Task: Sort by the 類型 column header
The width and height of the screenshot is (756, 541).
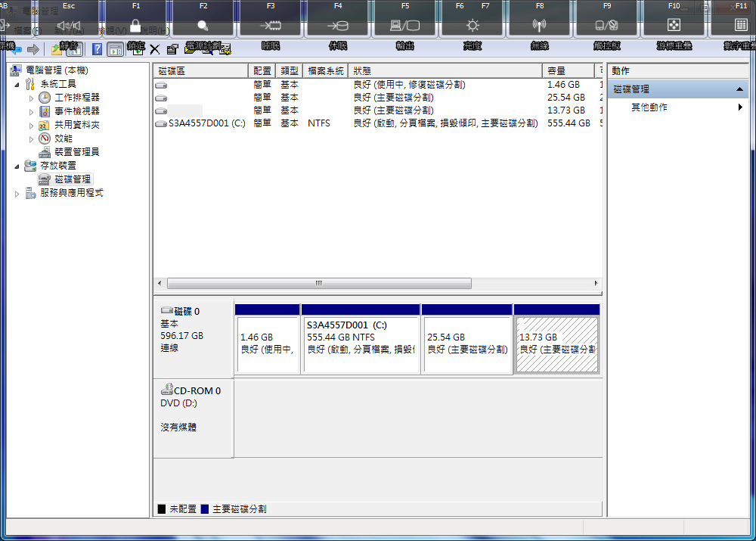Action: coord(290,71)
